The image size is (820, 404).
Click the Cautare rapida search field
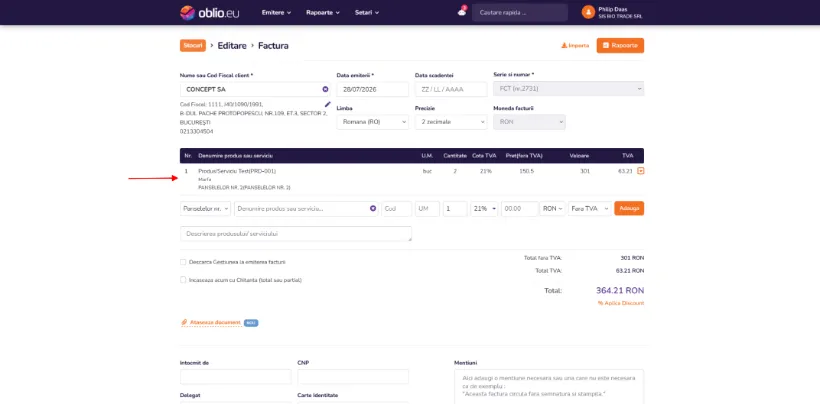(520, 12)
